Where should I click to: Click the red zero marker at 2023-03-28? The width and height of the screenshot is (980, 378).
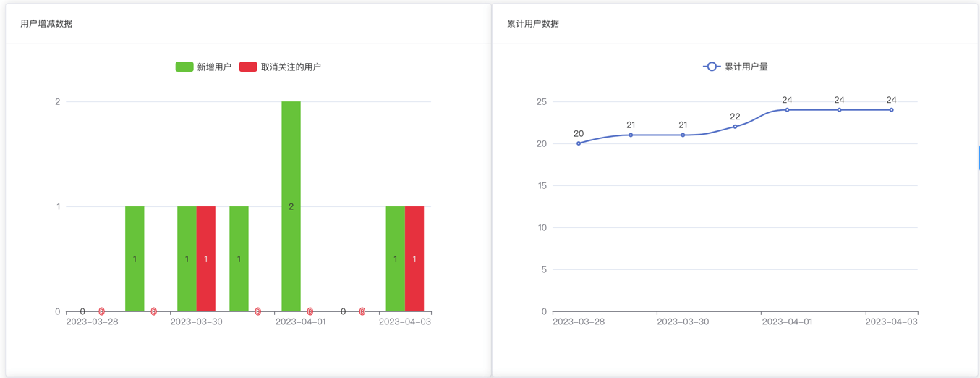[x=102, y=311]
